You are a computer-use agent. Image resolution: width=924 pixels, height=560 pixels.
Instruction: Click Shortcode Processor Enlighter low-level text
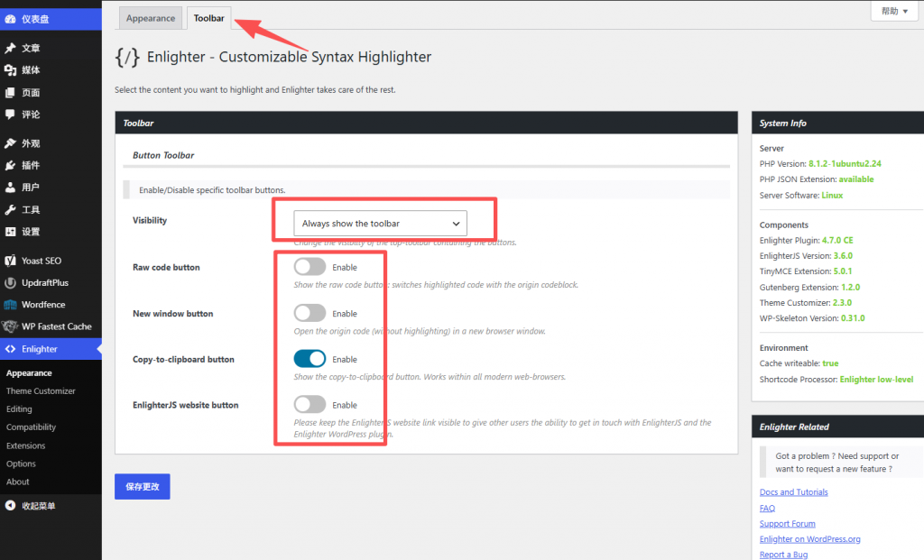point(876,380)
